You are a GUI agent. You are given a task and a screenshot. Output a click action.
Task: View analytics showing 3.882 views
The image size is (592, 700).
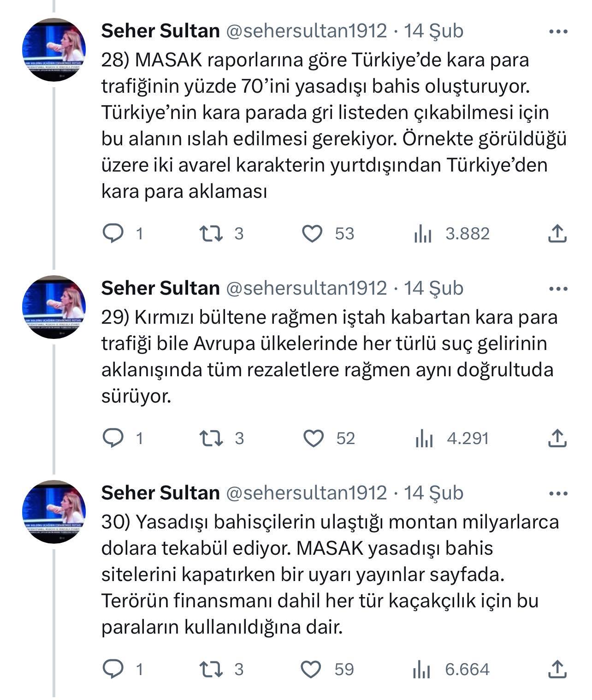coord(422,234)
